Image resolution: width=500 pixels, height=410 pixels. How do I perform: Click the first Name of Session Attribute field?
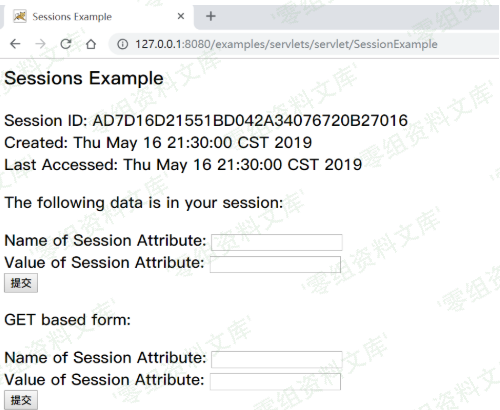tap(277, 242)
